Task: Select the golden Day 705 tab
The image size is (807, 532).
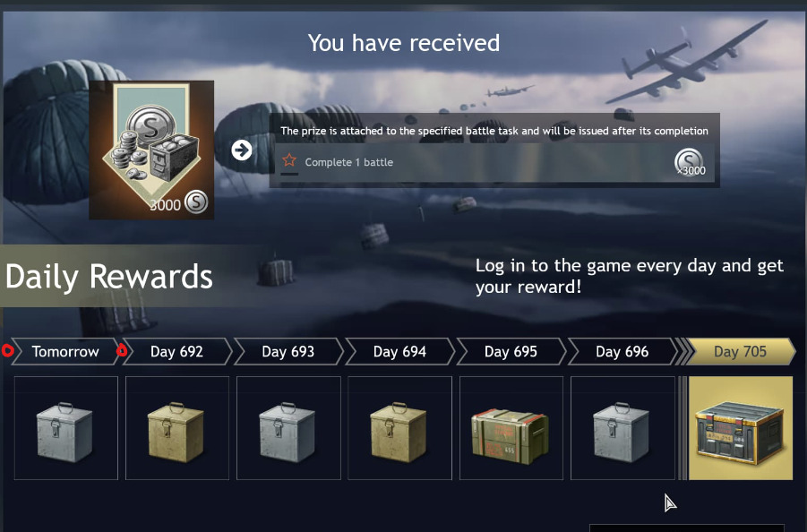Action: click(x=740, y=351)
